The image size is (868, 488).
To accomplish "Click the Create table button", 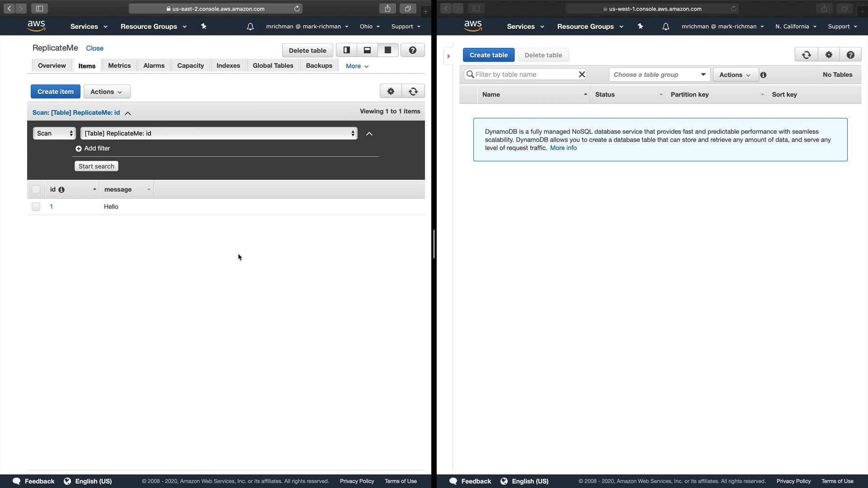I will click(488, 55).
